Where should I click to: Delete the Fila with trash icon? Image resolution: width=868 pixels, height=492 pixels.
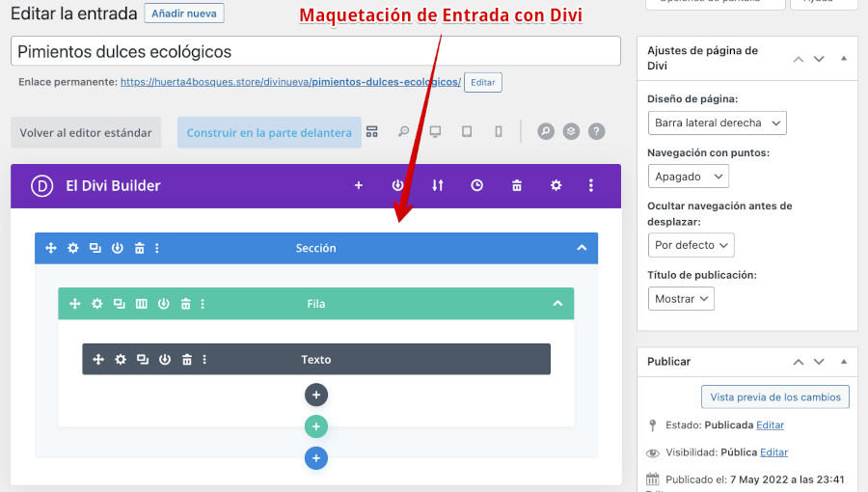185,304
